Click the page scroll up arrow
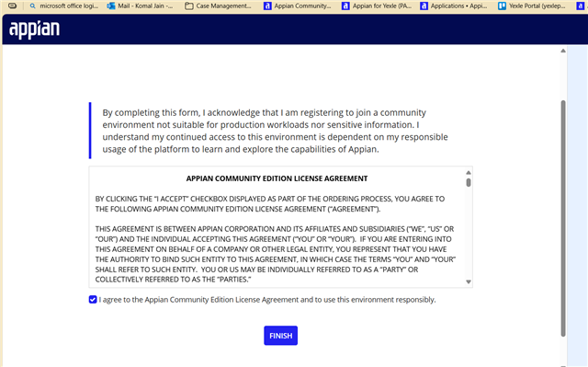 pos(563,51)
